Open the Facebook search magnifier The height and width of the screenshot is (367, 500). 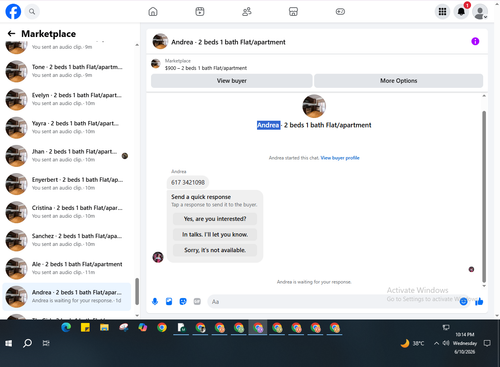[32, 12]
